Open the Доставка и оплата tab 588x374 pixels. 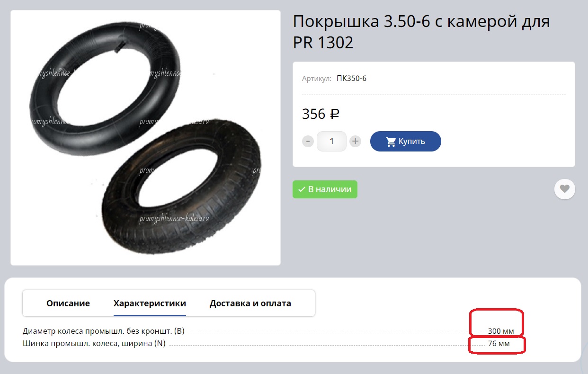coord(250,303)
